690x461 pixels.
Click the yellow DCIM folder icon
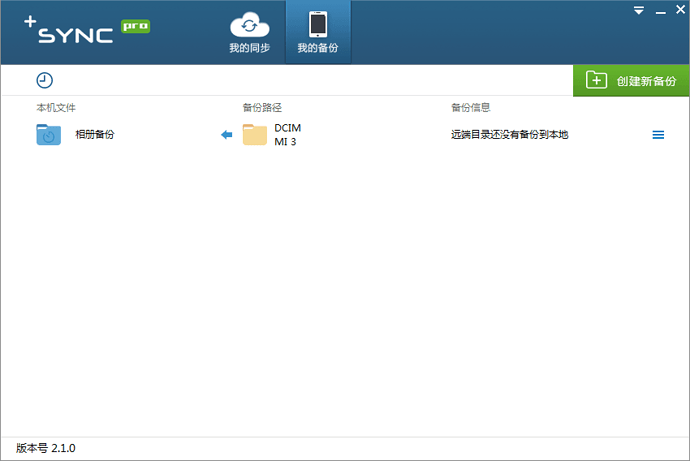tap(255, 135)
